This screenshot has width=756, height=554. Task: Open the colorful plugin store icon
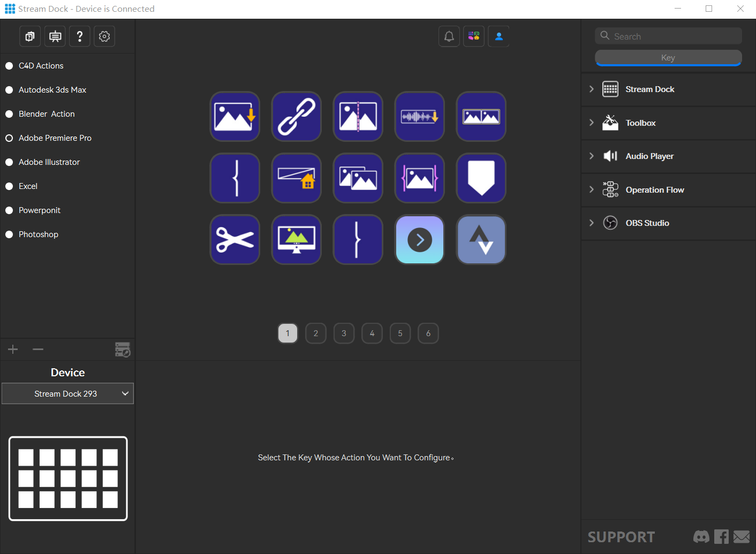coord(474,36)
